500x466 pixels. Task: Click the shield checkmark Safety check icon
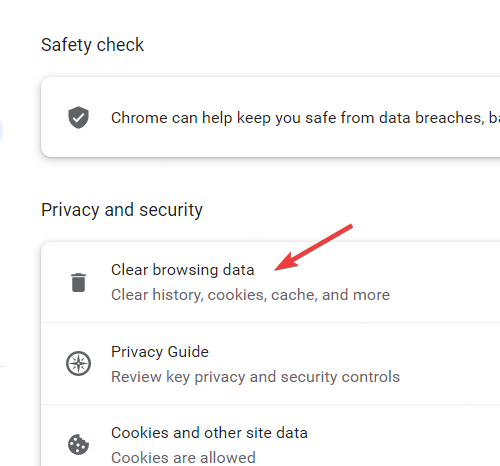click(78, 117)
